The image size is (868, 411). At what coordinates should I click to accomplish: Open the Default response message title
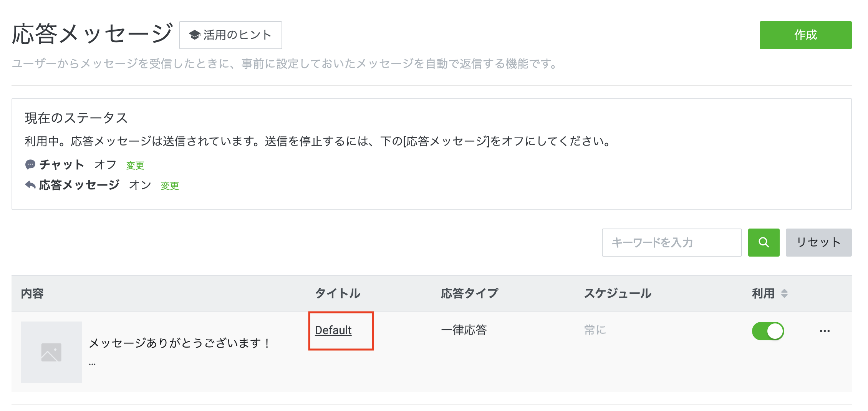pos(333,330)
